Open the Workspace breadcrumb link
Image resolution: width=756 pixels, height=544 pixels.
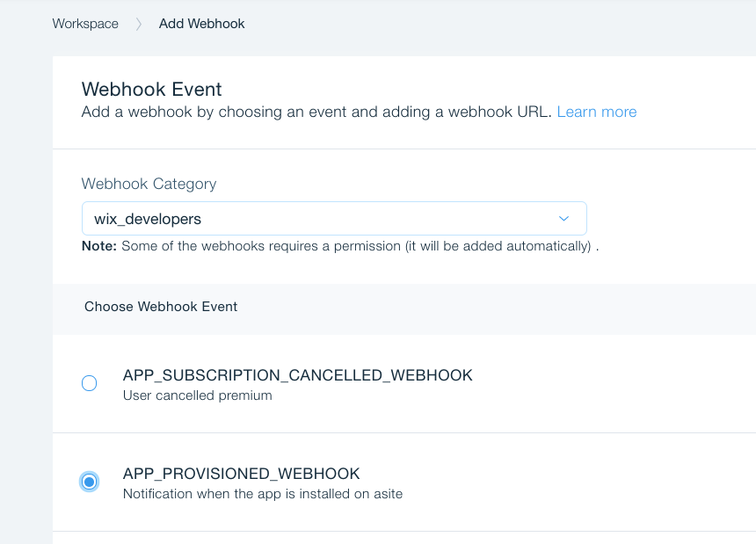click(85, 24)
